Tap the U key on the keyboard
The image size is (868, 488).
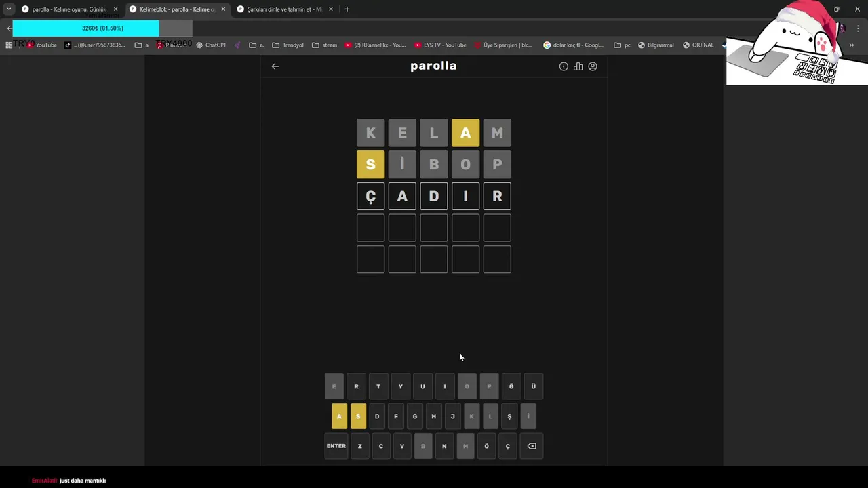422,386
